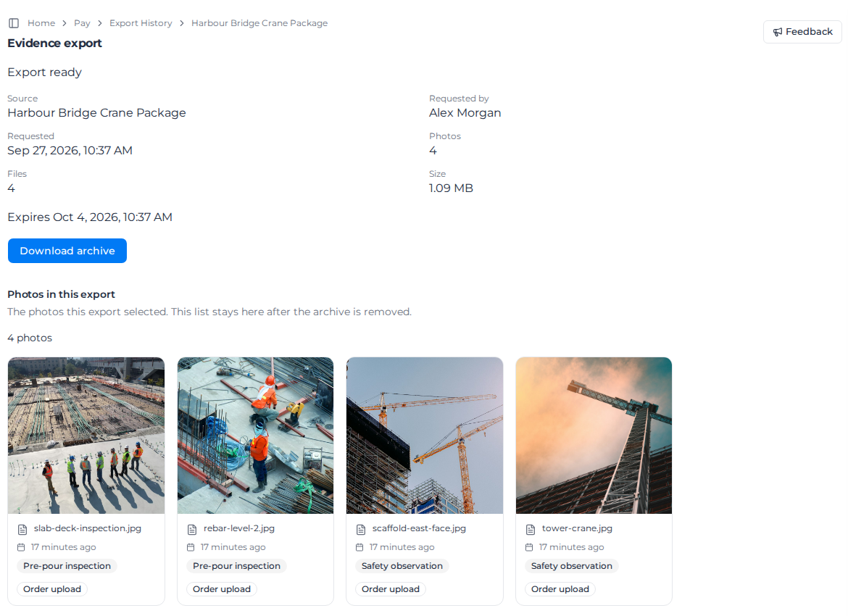The image size is (848, 616).
Task: Click the requester name Alex Morgan
Action: click(465, 112)
